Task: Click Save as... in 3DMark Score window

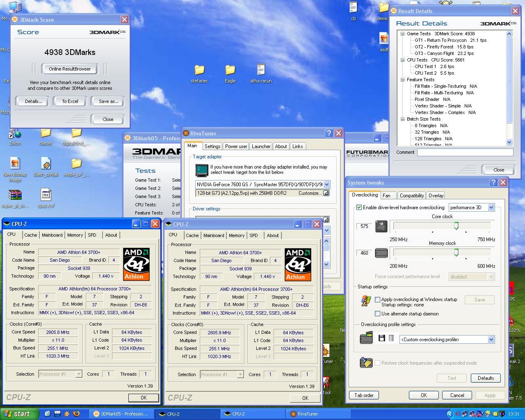Action: 108,101
